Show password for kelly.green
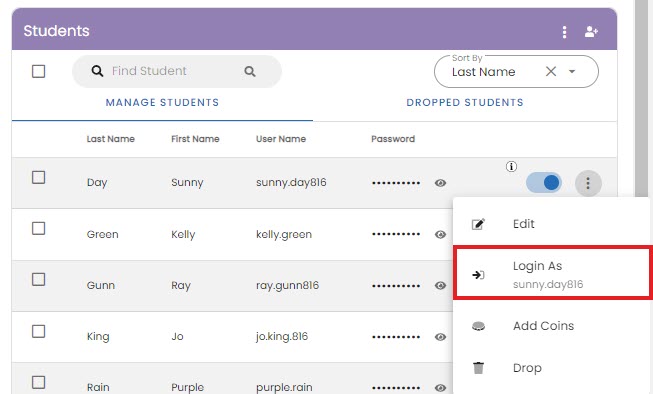 [x=440, y=234]
